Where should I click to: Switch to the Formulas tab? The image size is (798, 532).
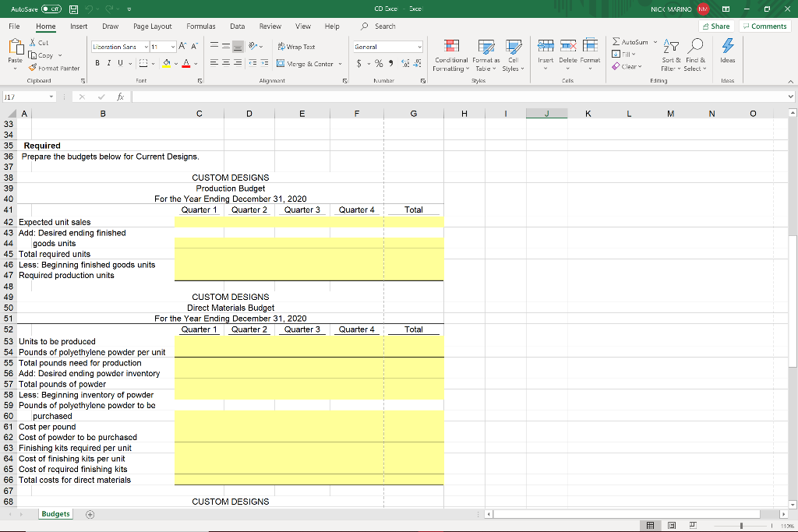click(x=200, y=26)
